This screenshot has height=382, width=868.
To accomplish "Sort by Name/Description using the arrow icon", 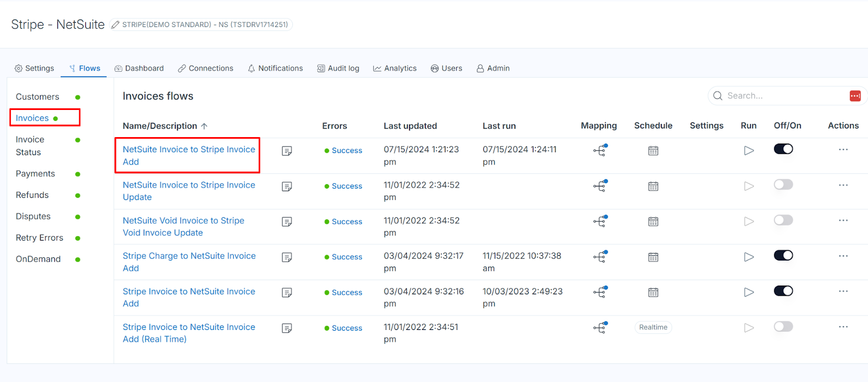I will pos(204,126).
